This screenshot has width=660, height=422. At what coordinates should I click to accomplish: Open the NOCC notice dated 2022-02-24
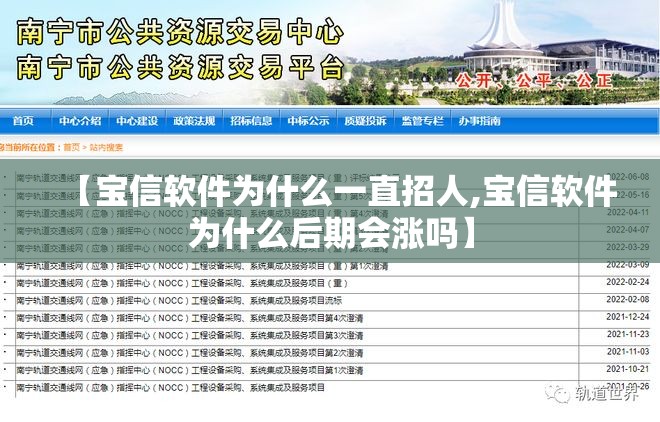point(182,284)
